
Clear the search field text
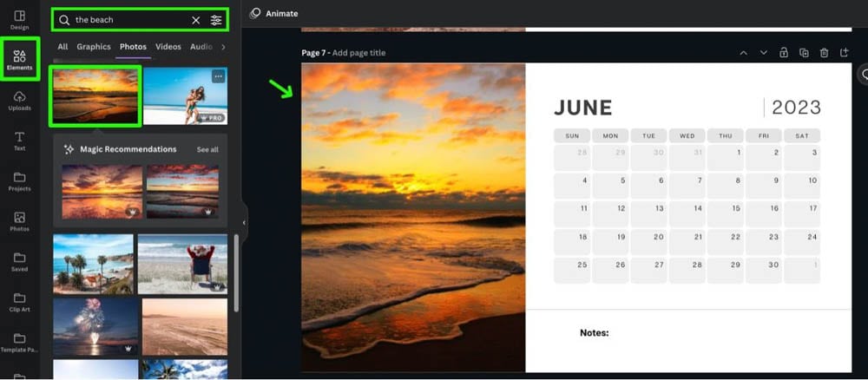point(196,20)
